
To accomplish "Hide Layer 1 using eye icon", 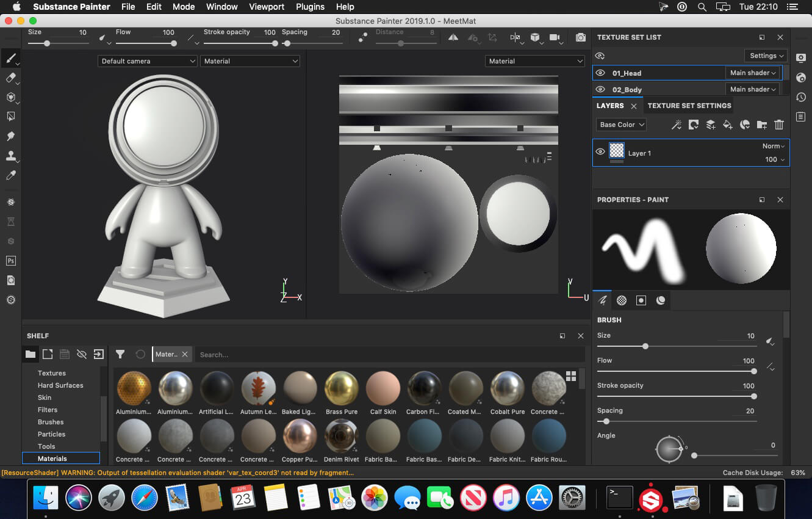I will (x=600, y=152).
